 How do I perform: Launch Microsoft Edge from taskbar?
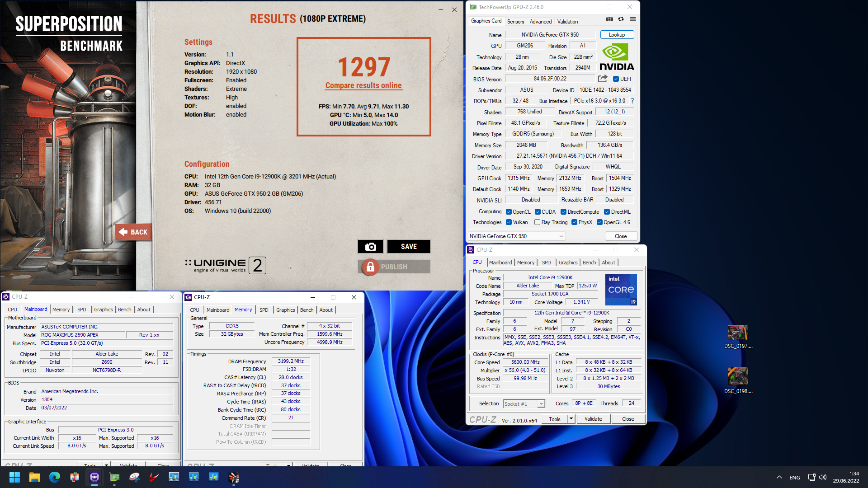tap(55, 477)
